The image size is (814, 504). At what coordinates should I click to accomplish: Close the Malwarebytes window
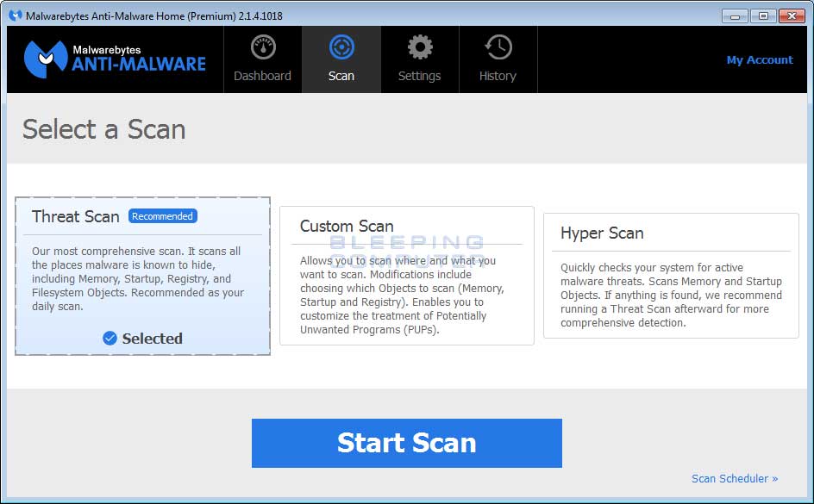tap(792, 16)
